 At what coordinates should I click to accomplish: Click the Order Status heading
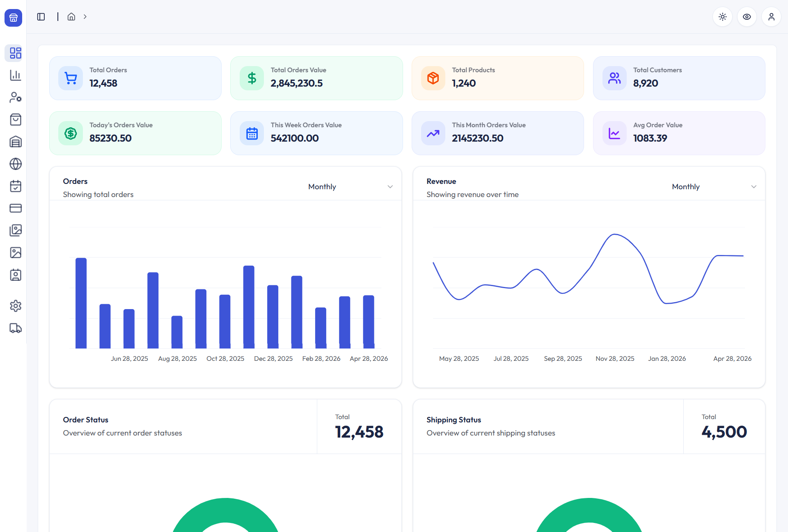point(86,420)
